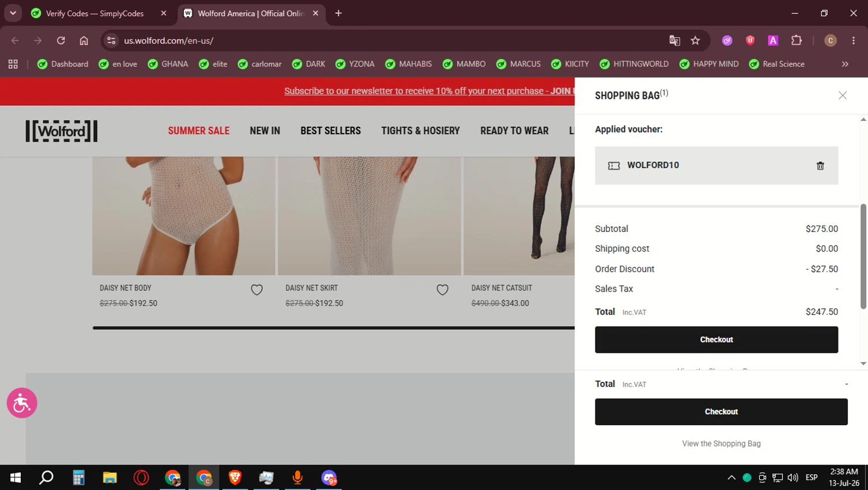Viewport: 868px width, 490px height.
Task: Open the BEST SELLERS menu
Action: pos(330,131)
